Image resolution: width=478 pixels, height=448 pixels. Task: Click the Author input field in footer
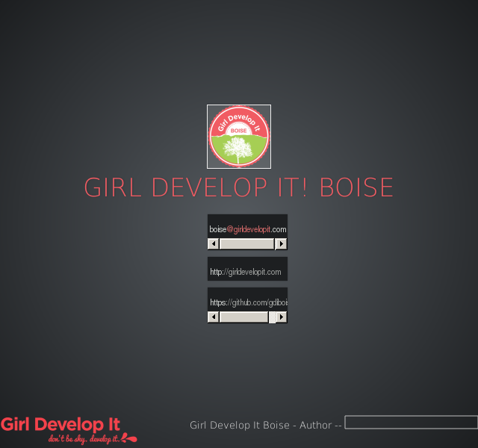click(x=412, y=422)
